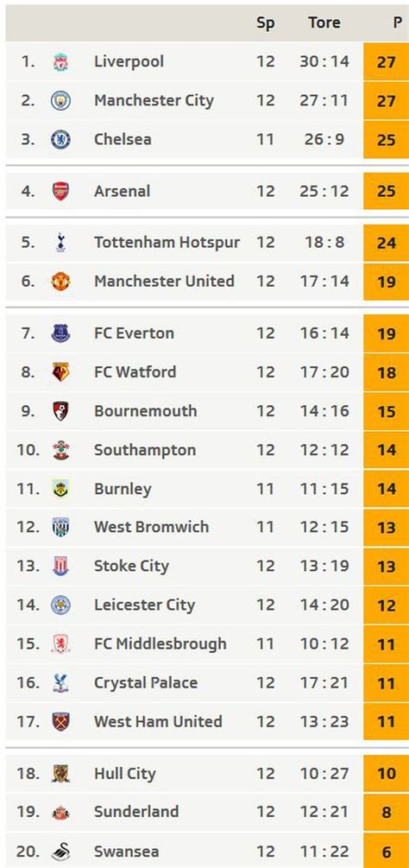Click the West Ham United crest

pyautogui.click(x=60, y=722)
